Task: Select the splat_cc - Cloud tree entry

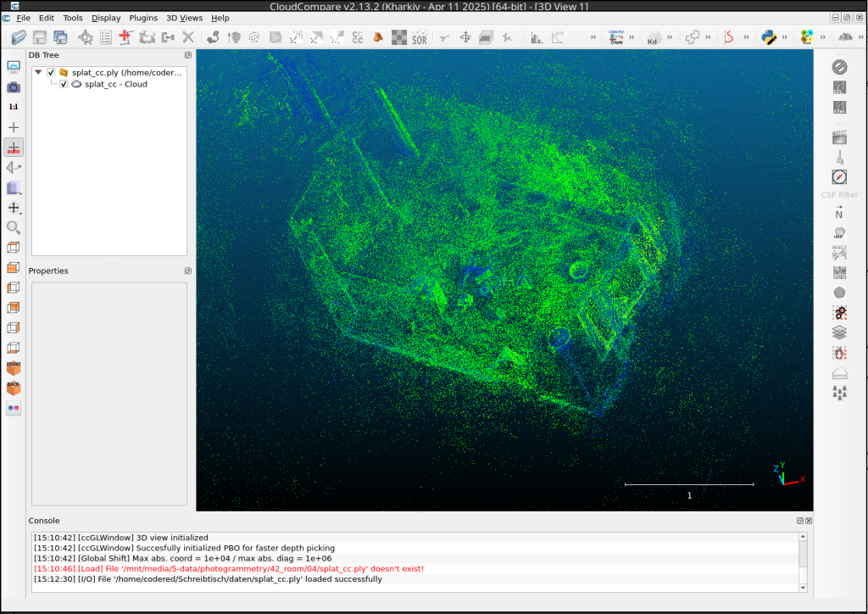Action: pyautogui.click(x=115, y=84)
